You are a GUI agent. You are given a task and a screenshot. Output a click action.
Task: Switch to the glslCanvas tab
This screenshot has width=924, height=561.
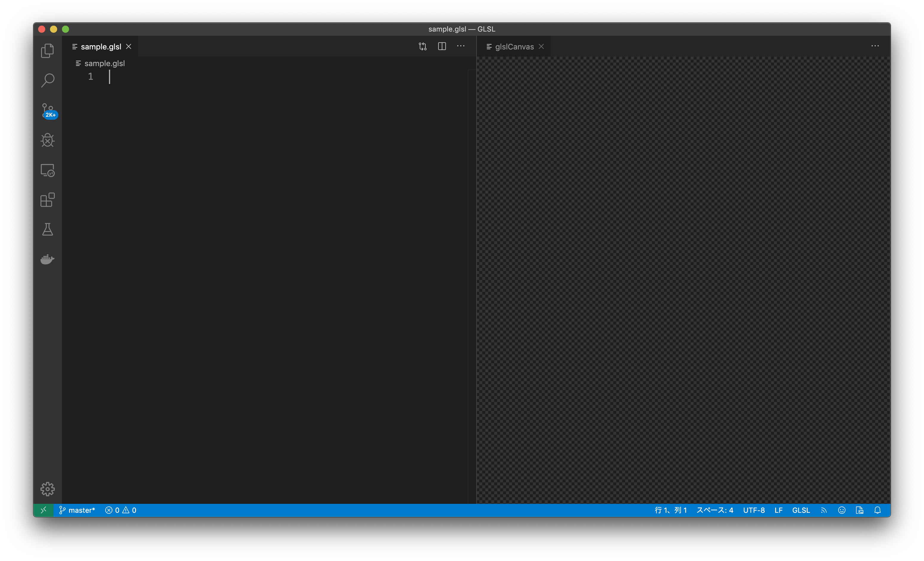(x=514, y=46)
